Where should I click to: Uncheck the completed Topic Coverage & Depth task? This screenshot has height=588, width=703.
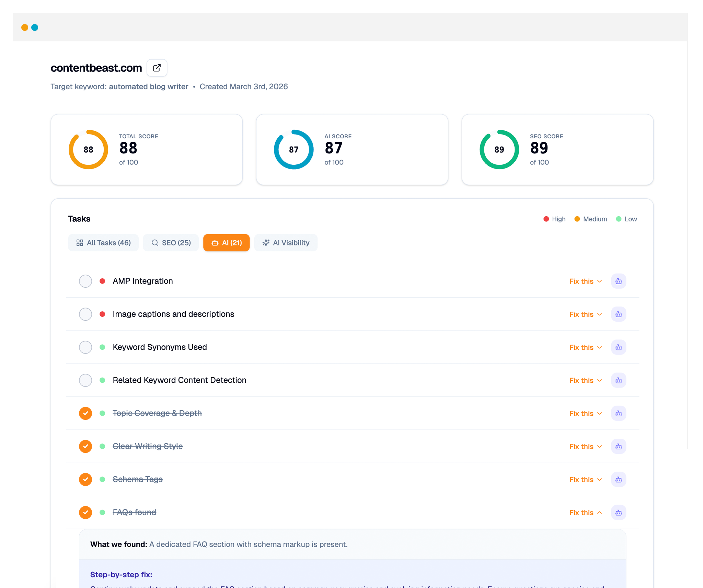tap(85, 413)
